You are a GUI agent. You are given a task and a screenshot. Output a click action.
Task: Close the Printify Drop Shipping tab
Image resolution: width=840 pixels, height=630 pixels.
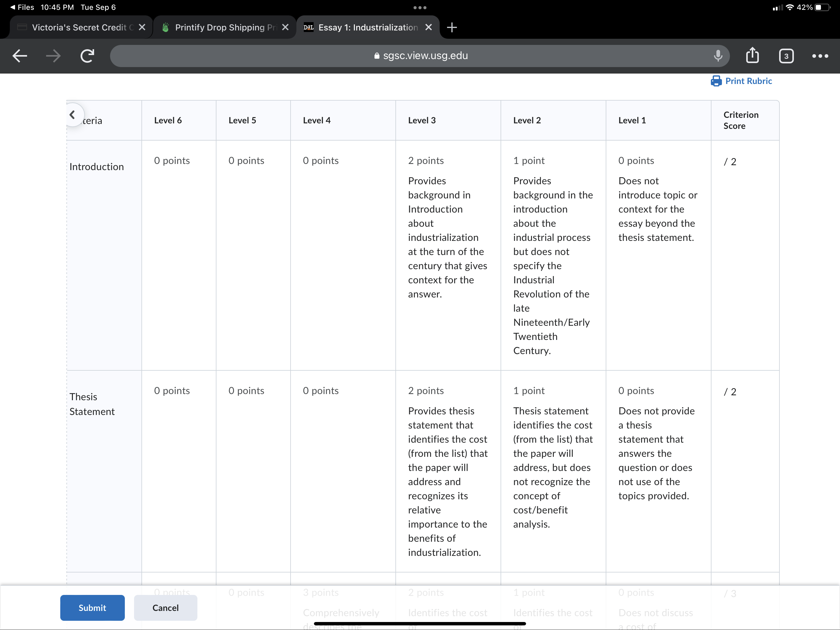pos(285,27)
